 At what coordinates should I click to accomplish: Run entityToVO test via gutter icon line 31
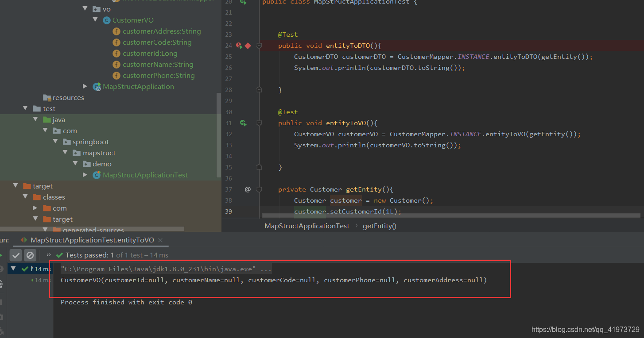pos(243,123)
